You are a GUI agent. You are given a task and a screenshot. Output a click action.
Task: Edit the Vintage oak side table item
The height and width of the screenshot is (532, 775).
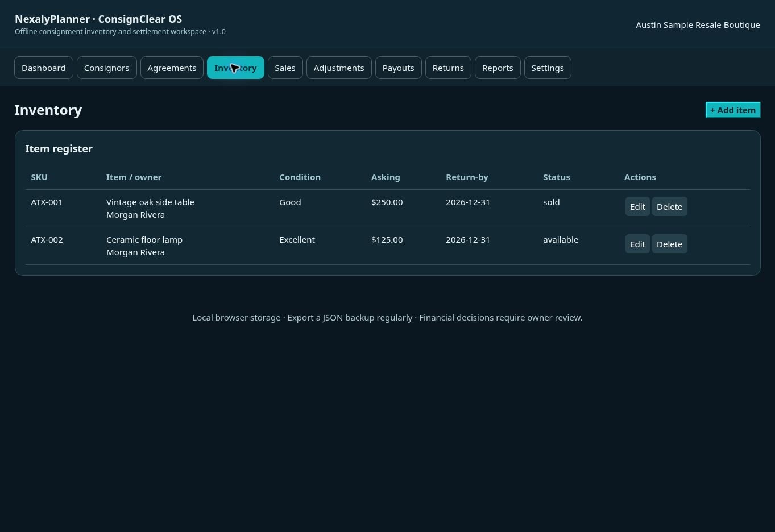click(637, 206)
